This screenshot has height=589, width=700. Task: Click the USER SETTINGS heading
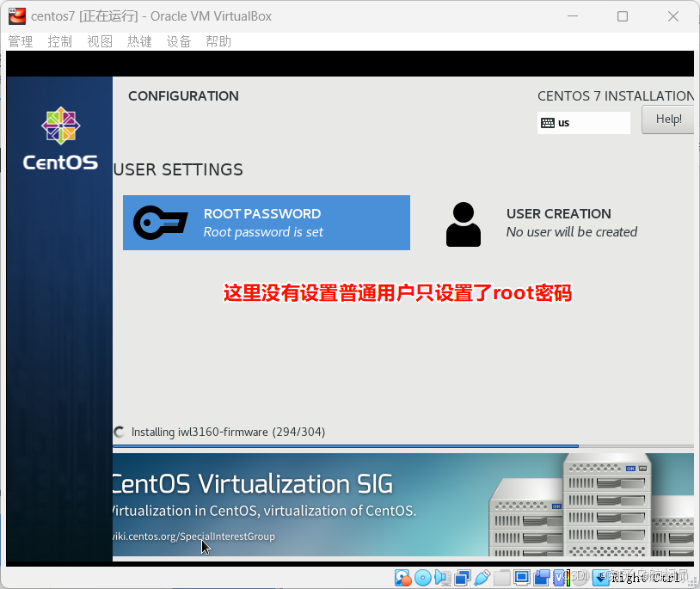pos(178,169)
